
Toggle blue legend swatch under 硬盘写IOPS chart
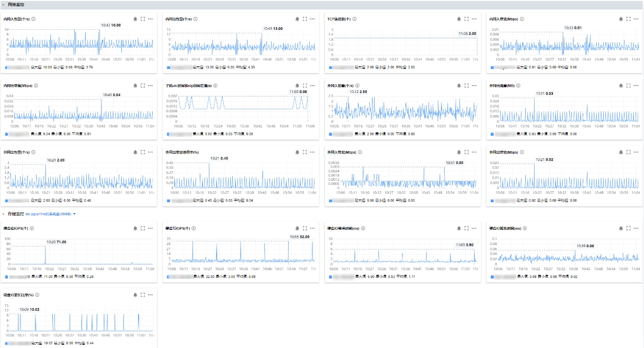pyautogui.click(x=168, y=276)
